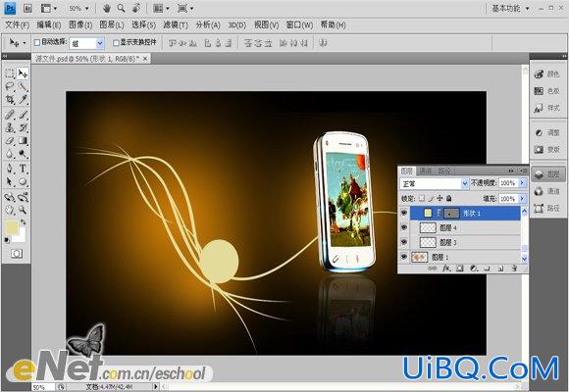This screenshot has height=392, width=569.
Task: Toggle lock image pixels
Action: (431, 198)
